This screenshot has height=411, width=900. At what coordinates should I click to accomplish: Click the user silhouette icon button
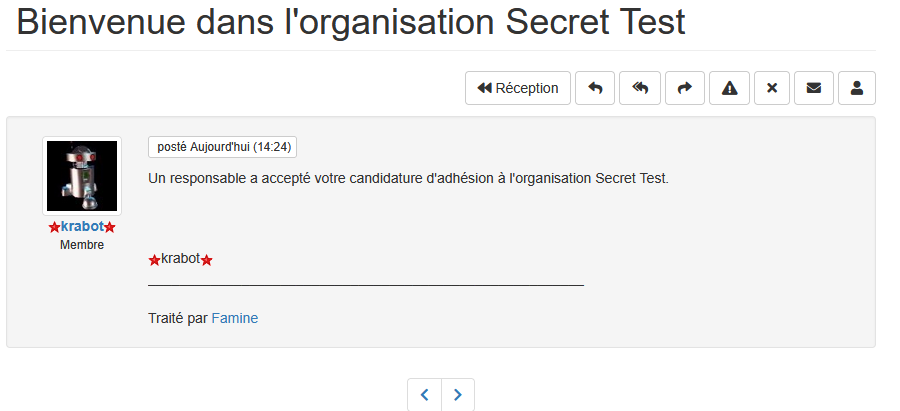pos(857,88)
